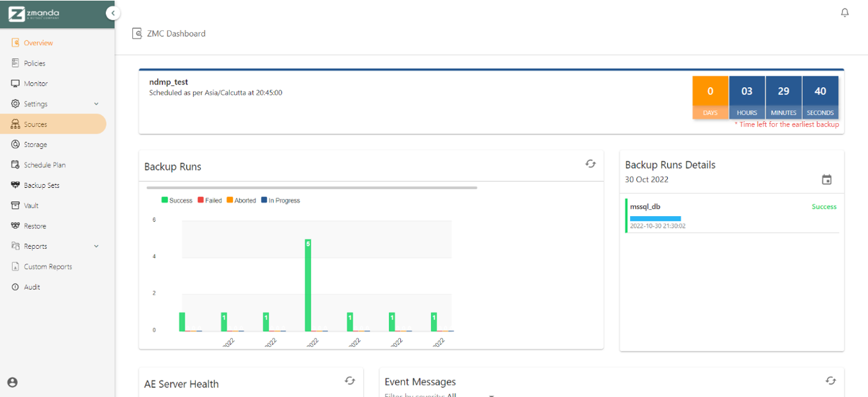
Task: Refresh the Backup Runs chart
Action: (x=591, y=164)
